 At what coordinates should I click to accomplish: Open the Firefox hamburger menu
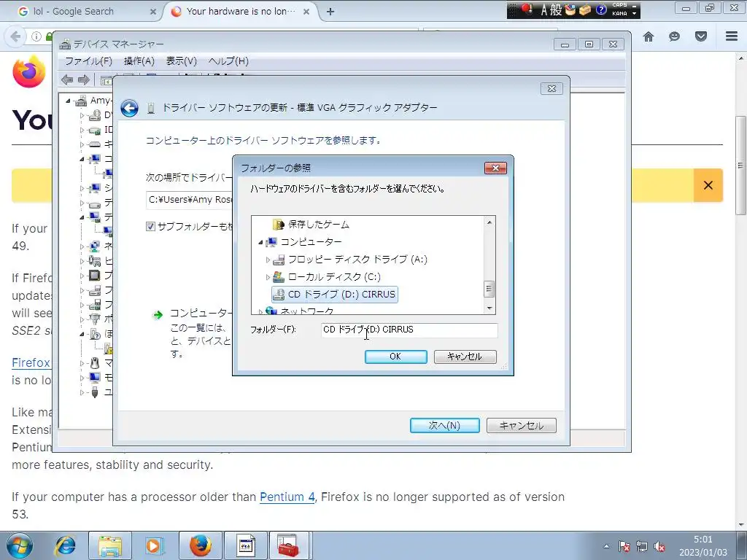[732, 36]
